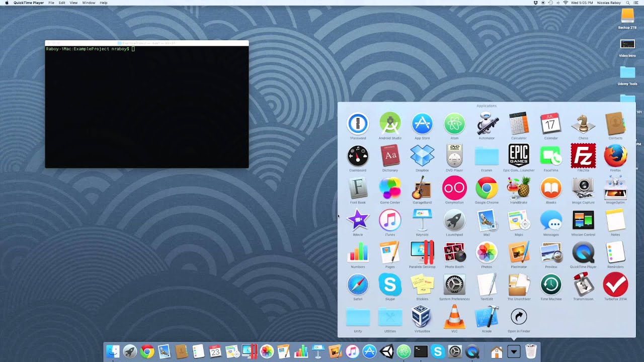The image size is (644, 362).
Task: Launch Firefox from the Applications grid
Action: (615, 156)
